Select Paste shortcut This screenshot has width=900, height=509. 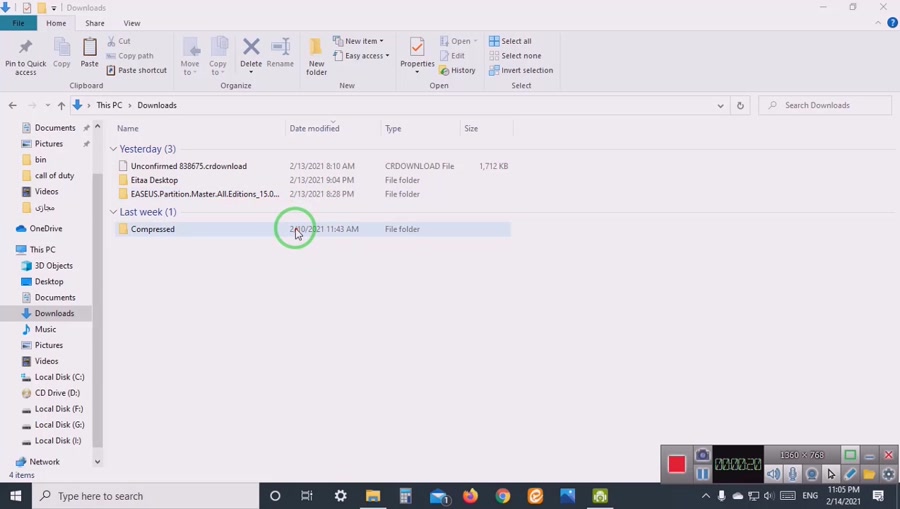click(137, 70)
